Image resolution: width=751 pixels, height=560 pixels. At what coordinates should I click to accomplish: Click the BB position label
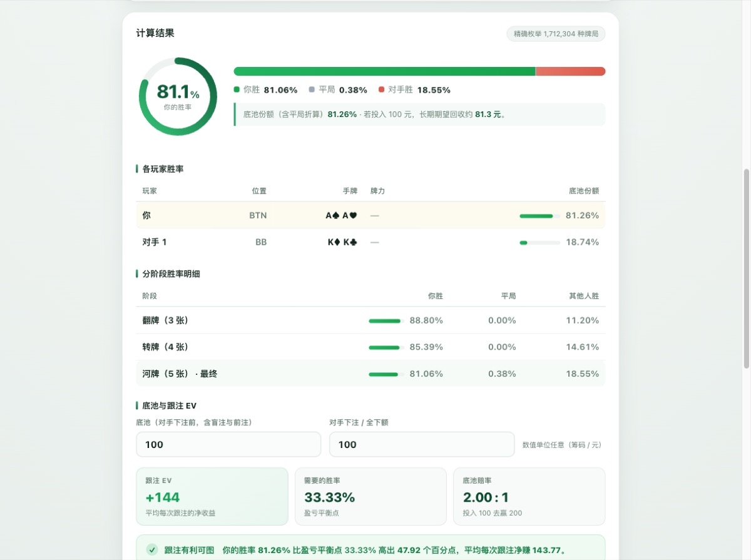(261, 242)
